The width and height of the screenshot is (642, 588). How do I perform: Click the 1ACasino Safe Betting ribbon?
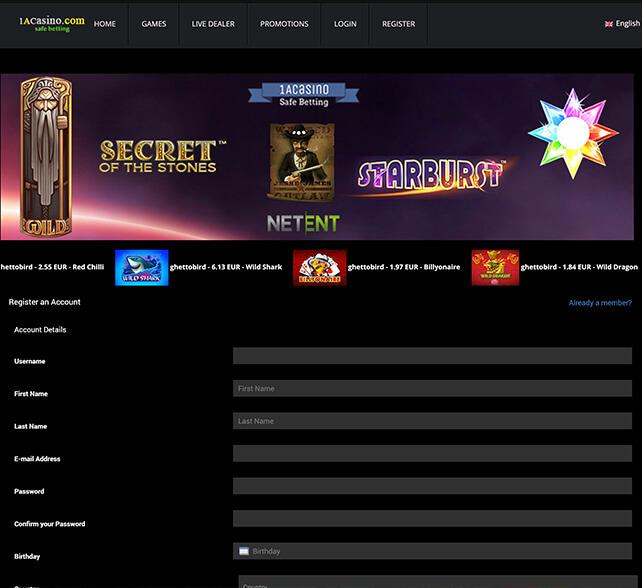(303, 95)
